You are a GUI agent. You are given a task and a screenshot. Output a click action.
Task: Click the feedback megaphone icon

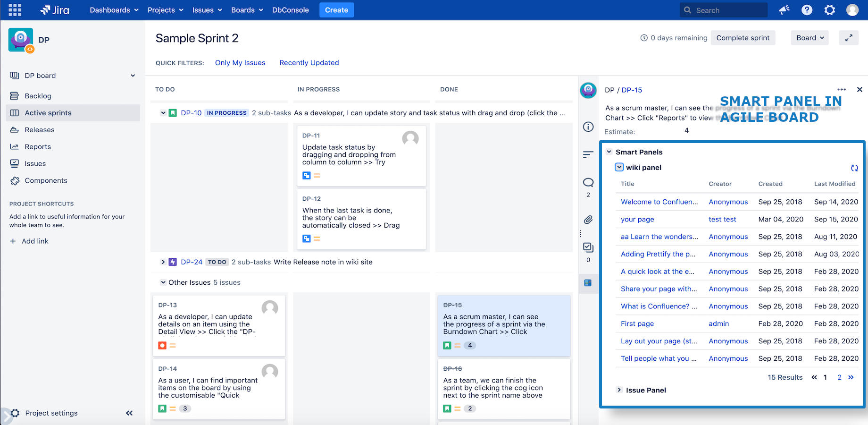[x=784, y=10]
